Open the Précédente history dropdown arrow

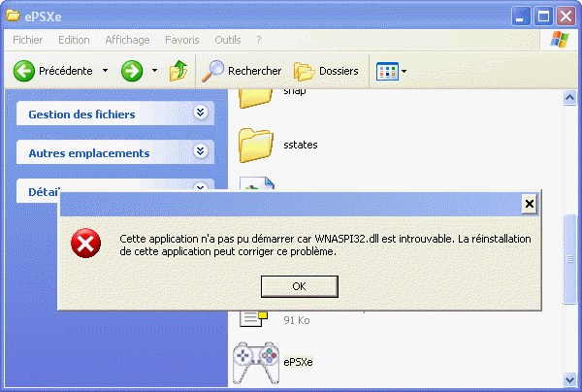click(x=106, y=70)
